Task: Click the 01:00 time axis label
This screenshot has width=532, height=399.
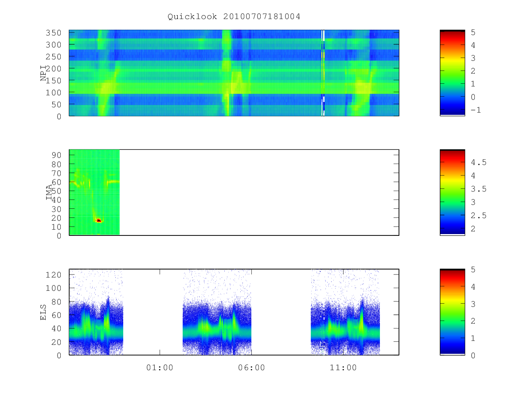Action: pos(160,368)
